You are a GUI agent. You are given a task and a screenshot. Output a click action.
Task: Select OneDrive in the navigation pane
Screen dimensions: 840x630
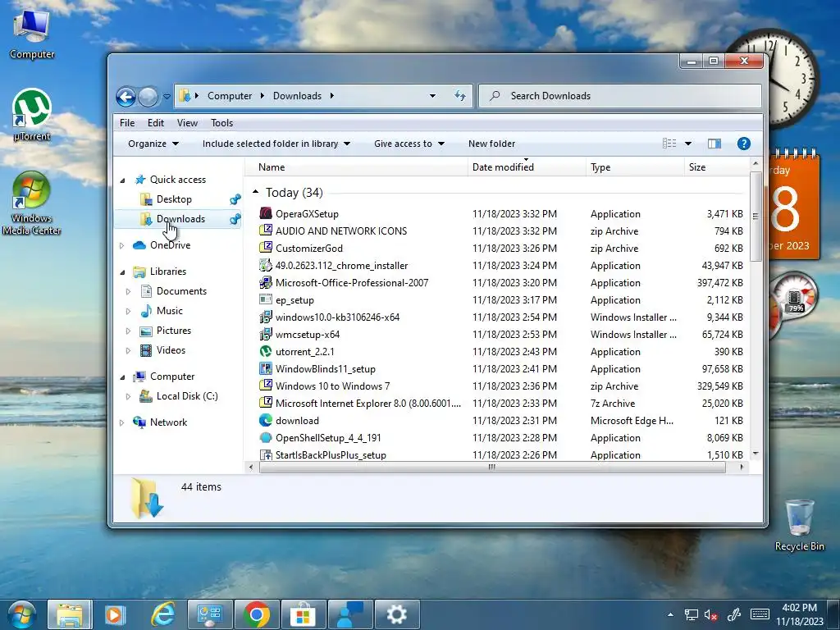point(170,245)
